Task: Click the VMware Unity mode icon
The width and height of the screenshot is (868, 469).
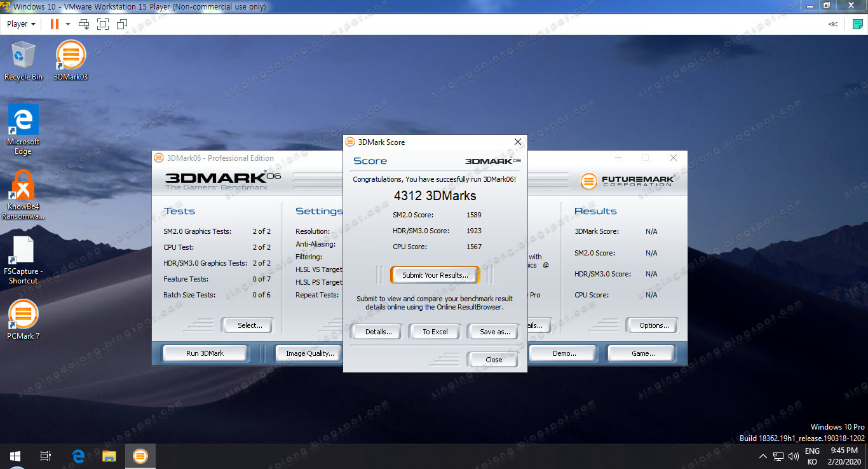Action: tap(122, 24)
